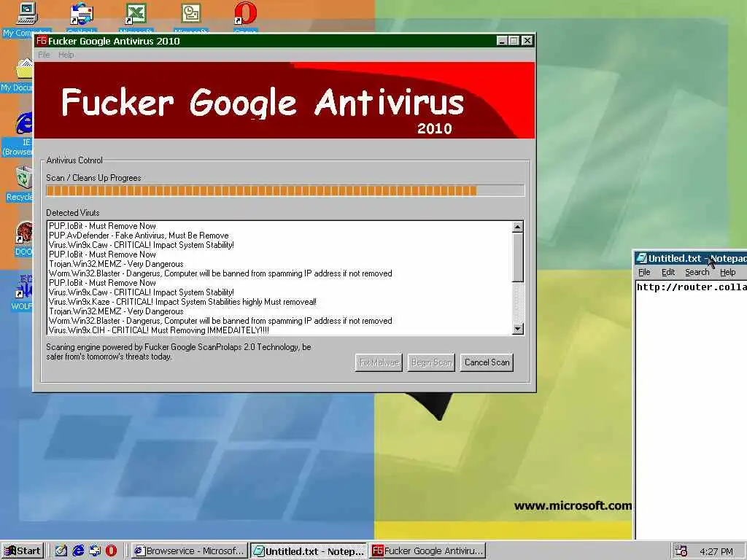The width and height of the screenshot is (747, 560).
Task: Open the Microsoft Excel desktop shortcut icon
Action: (x=136, y=15)
